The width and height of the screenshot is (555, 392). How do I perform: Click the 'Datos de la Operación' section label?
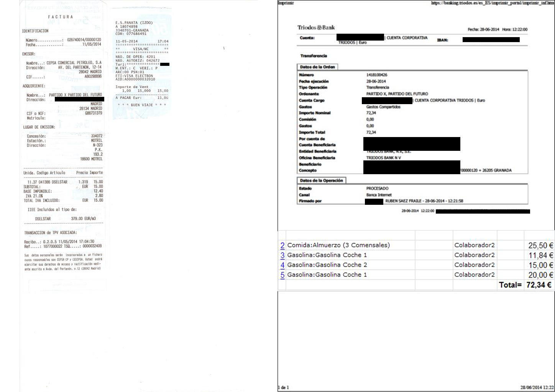tap(321, 180)
